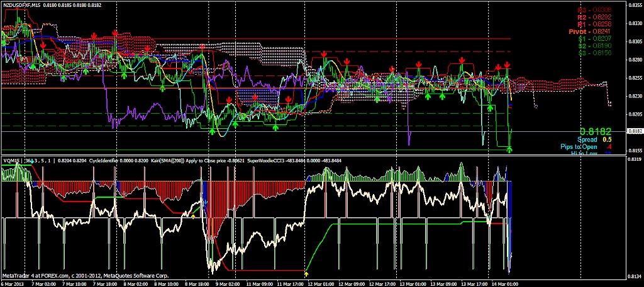Viewport: 644px width, 287px height.
Task: Click the green buy arrow at chart's far-right low
Action: (509, 149)
